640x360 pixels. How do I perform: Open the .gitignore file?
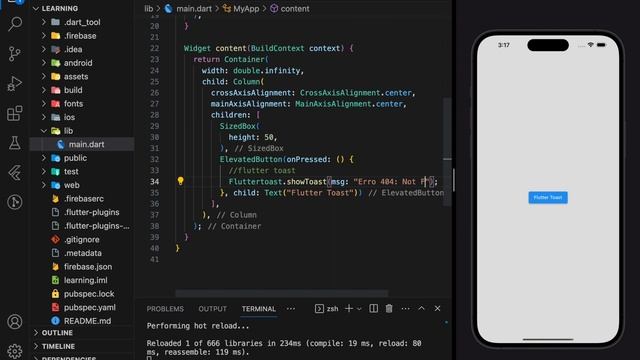pyautogui.click(x=82, y=240)
